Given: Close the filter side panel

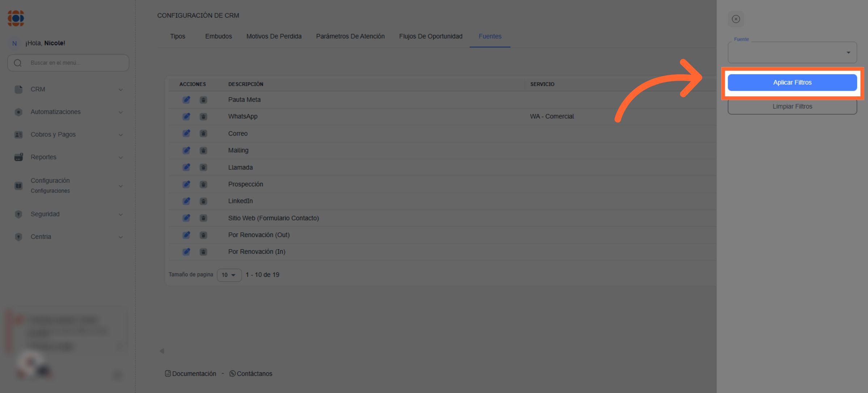Looking at the screenshot, I should (x=736, y=19).
